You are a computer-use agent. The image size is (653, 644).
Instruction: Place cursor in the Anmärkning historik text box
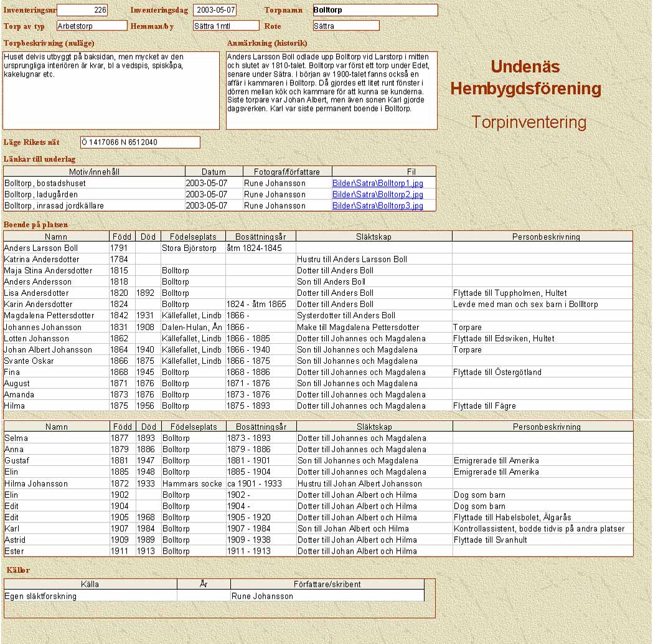pyautogui.click(x=331, y=90)
